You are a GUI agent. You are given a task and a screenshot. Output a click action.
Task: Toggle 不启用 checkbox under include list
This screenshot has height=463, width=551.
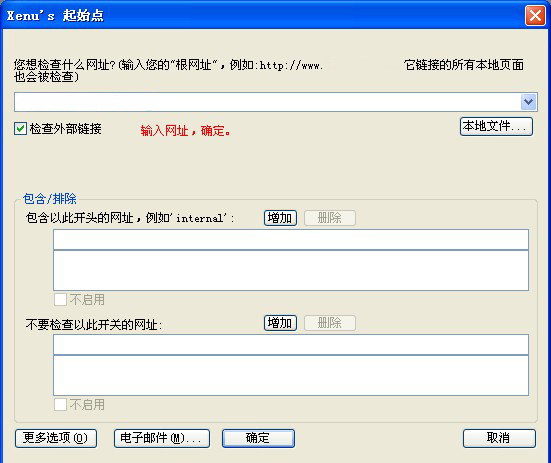(x=60, y=300)
